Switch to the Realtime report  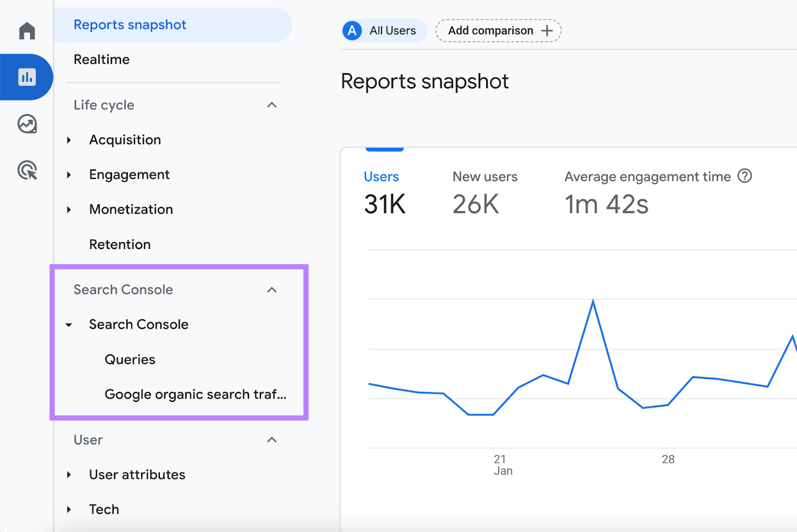(102, 59)
